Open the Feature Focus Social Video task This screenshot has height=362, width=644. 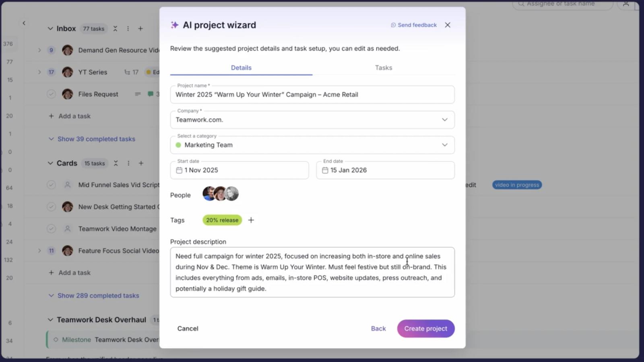click(x=119, y=251)
